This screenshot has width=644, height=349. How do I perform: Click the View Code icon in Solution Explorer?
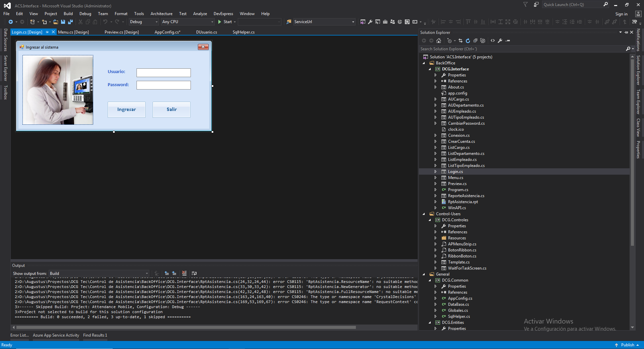click(x=493, y=41)
